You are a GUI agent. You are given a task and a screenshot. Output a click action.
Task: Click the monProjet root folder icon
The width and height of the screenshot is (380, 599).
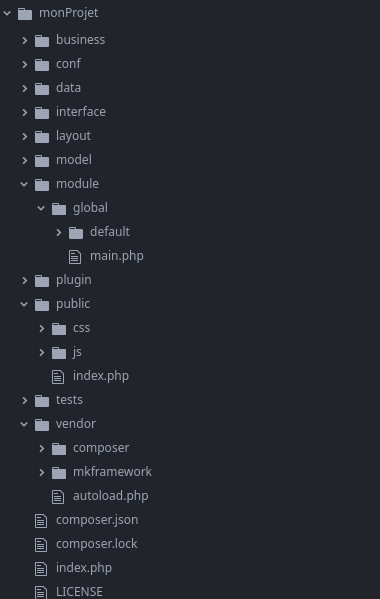pos(25,14)
